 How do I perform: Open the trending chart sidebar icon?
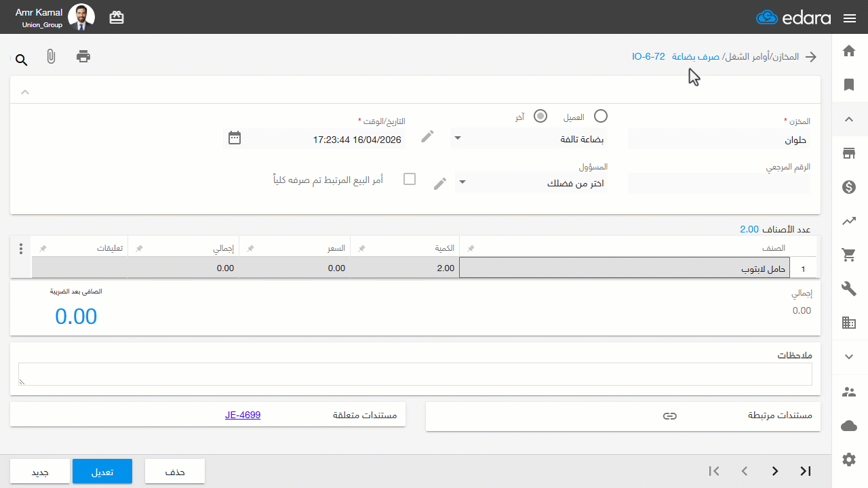849,221
